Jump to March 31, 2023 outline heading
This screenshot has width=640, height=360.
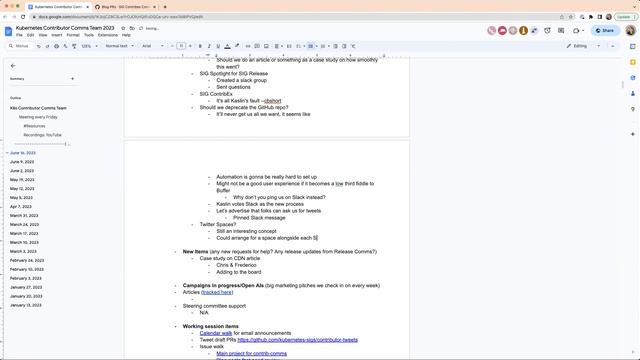click(24, 216)
